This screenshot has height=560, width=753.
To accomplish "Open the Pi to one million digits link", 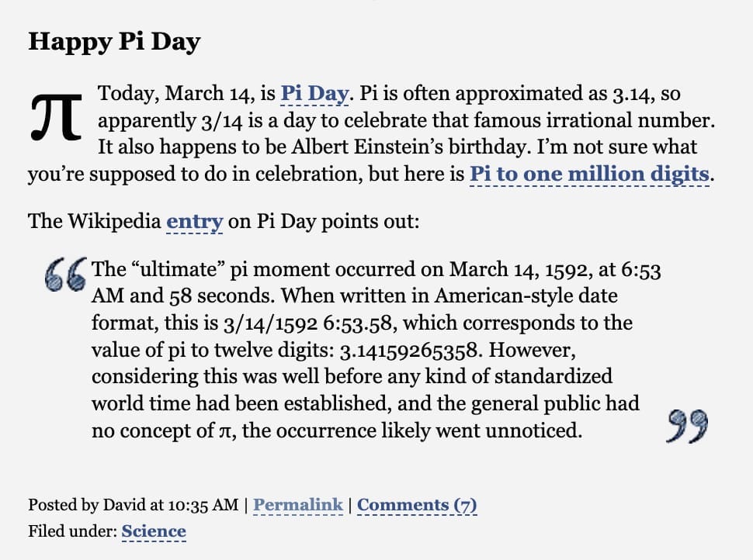I will point(589,175).
